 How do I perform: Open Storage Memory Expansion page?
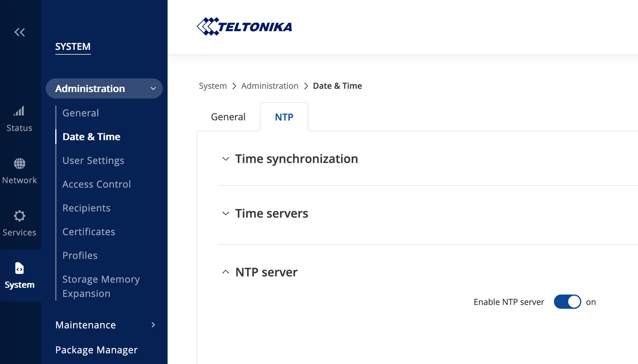click(101, 286)
